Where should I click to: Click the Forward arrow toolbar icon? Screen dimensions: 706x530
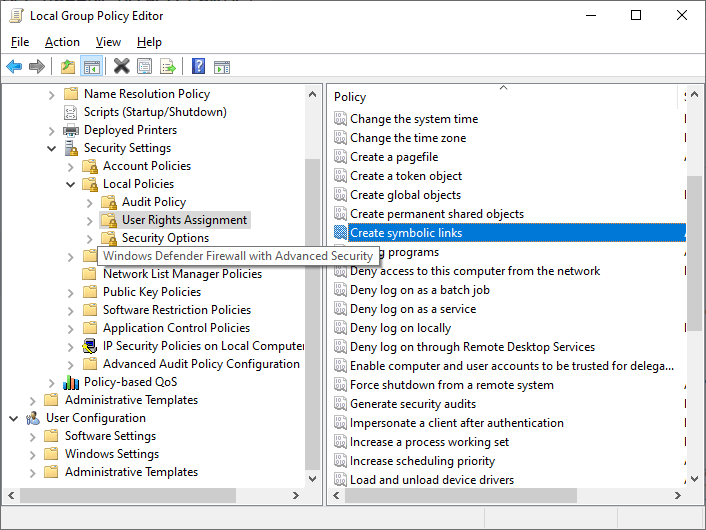37,67
